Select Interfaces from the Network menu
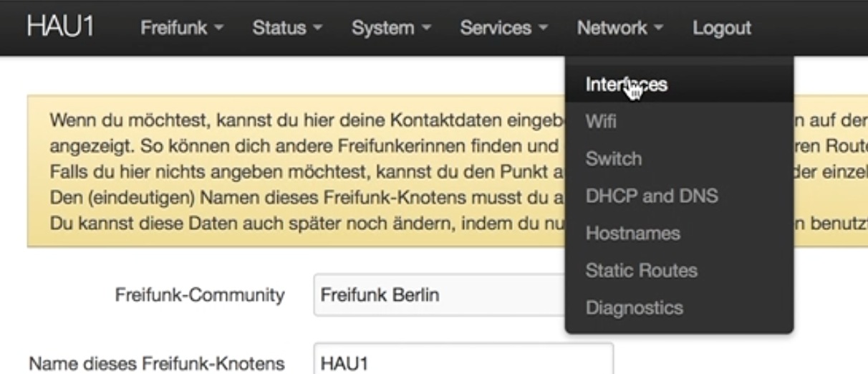Viewport: 868px width, 374px height. point(626,85)
